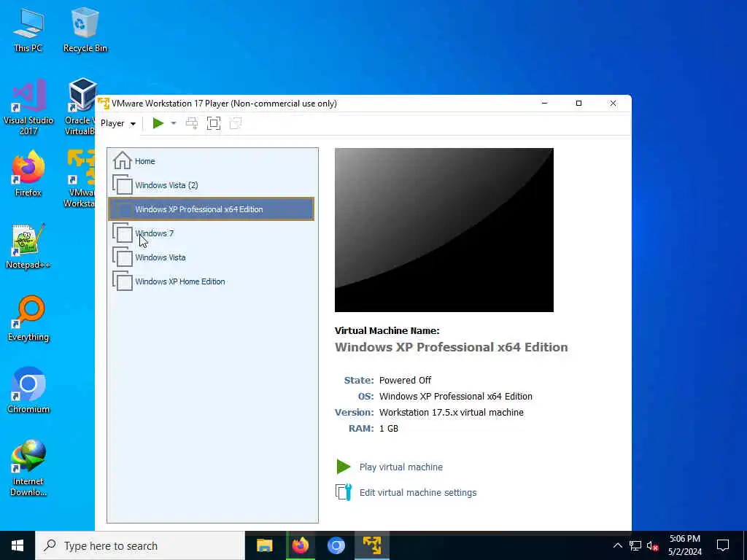The height and width of the screenshot is (560, 747).
Task: Click Play virtual machine link
Action: click(x=401, y=467)
